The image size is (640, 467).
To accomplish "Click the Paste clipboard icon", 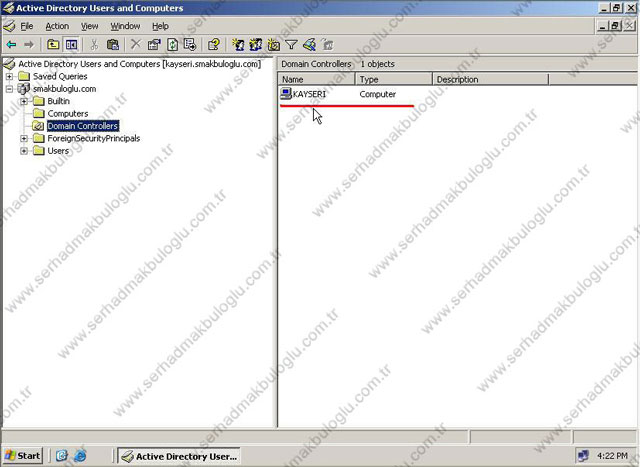I will [x=113, y=44].
